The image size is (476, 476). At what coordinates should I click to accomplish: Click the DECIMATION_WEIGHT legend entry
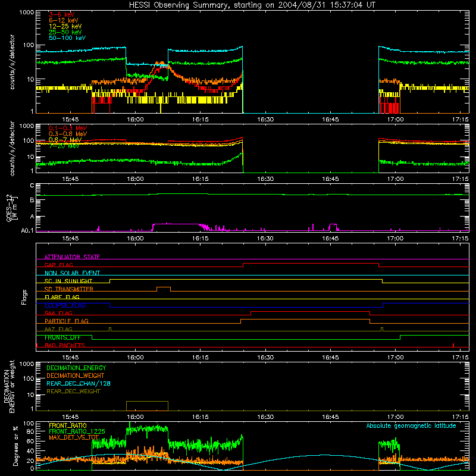[76, 375]
